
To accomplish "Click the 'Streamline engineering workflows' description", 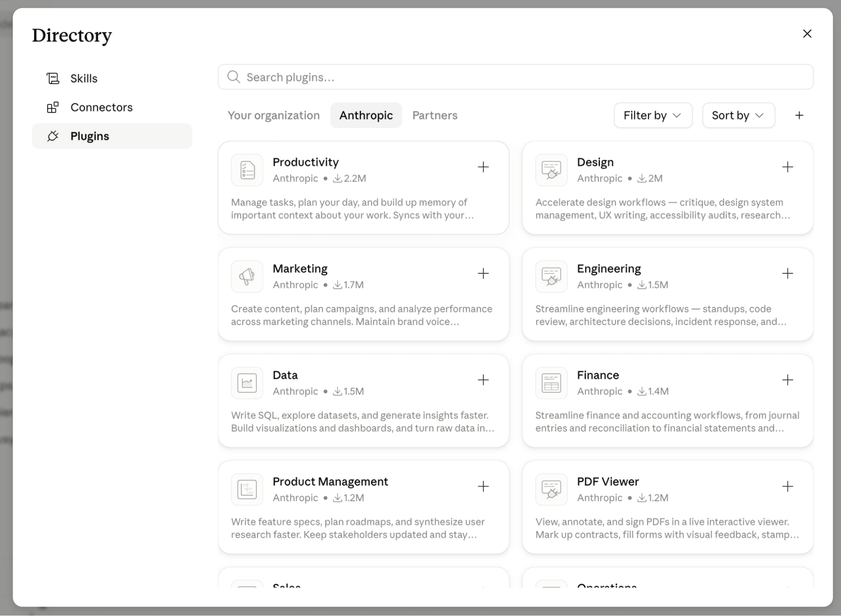I will 661,315.
